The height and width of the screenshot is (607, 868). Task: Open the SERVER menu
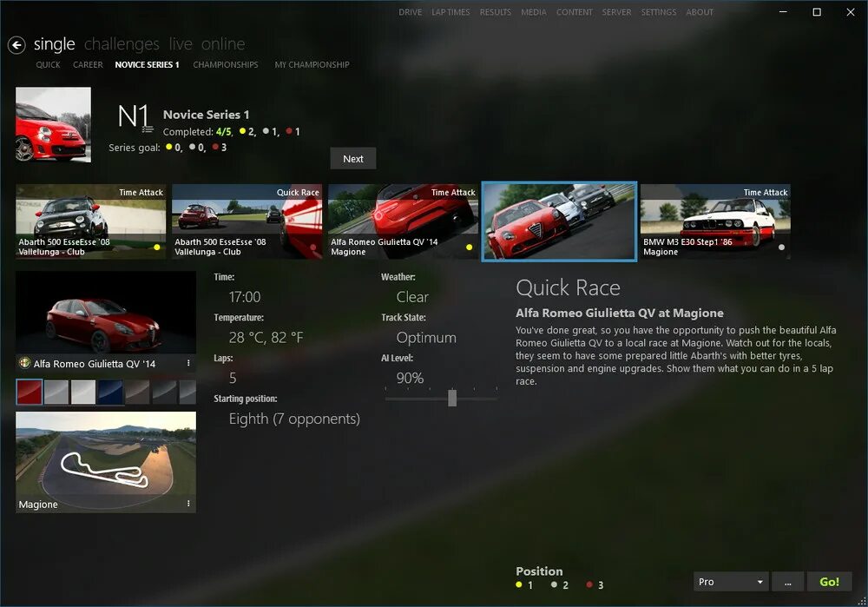pyautogui.click(x=616, y=12)
